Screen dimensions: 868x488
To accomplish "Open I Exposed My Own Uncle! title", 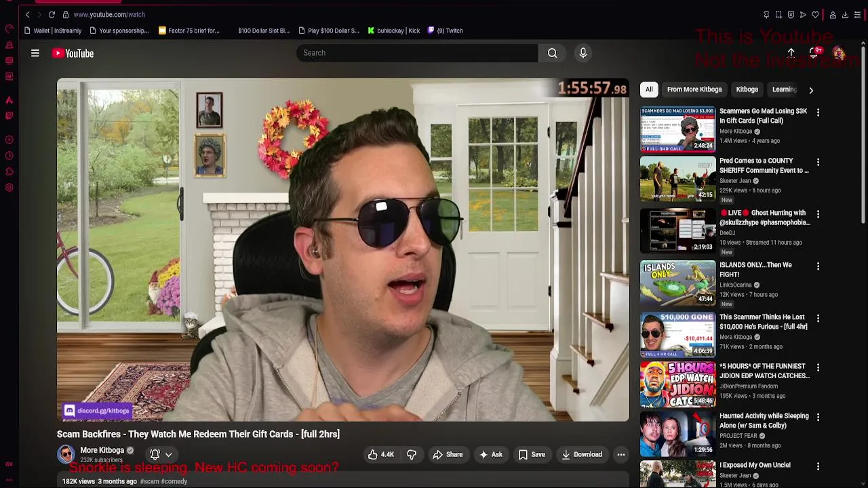I will (755, 465).
